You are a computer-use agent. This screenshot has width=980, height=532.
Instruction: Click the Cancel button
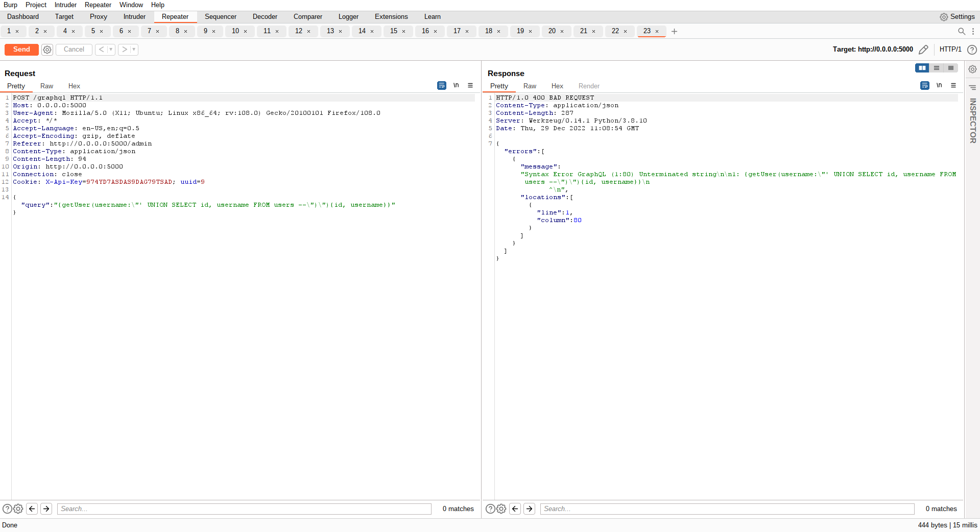(x=74, y=50)
